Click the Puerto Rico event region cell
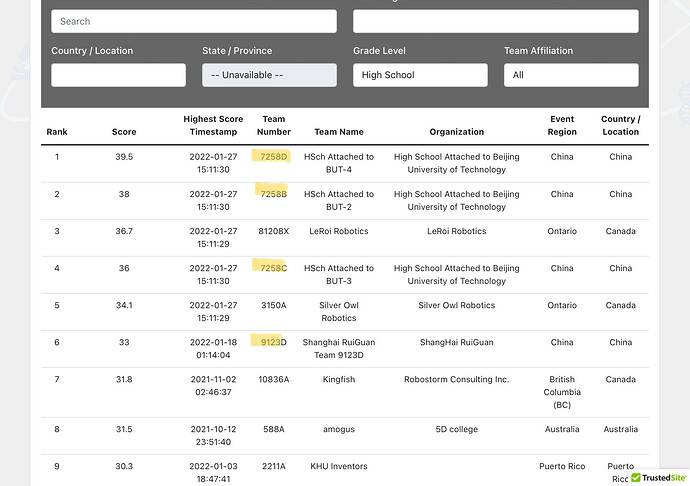Image resolution: width=690 pixels, height=486 pixels. click(562, 466)
